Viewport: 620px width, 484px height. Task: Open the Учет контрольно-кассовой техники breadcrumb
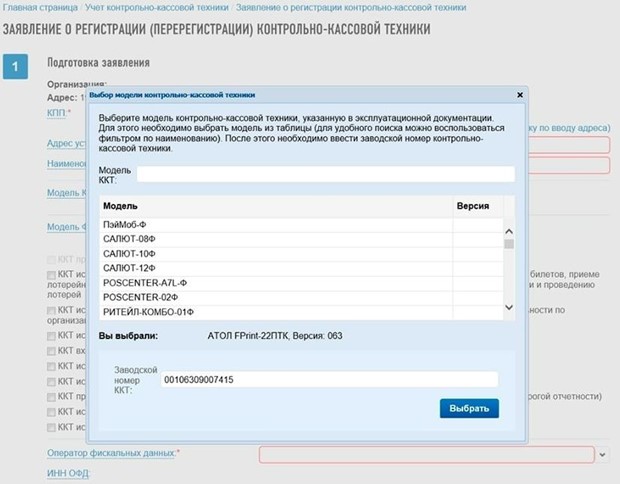[x=157, y=7]
